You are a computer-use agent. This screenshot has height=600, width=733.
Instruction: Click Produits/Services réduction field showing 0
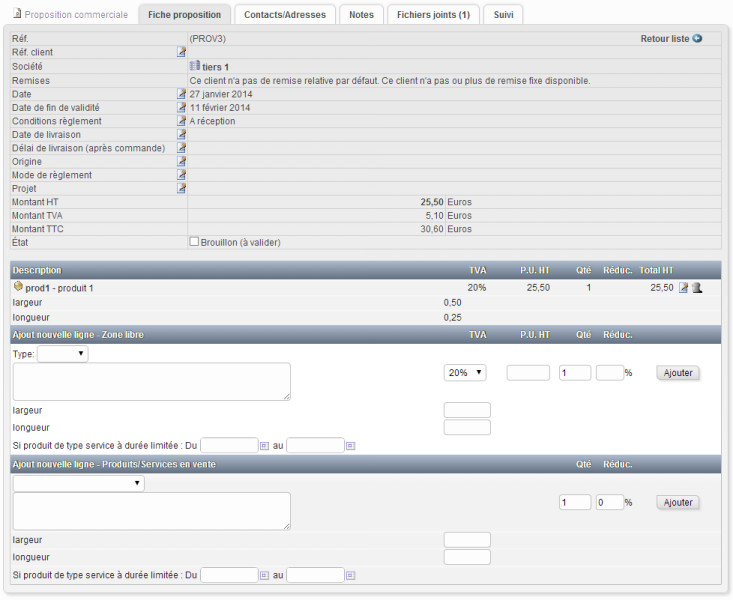click(610, 502)
